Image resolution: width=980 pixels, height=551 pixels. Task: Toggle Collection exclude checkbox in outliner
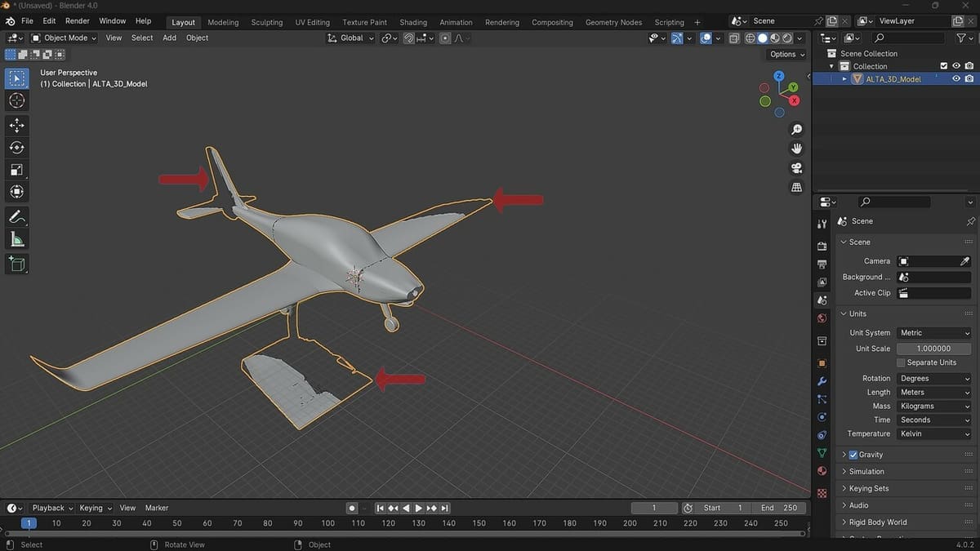944,66
